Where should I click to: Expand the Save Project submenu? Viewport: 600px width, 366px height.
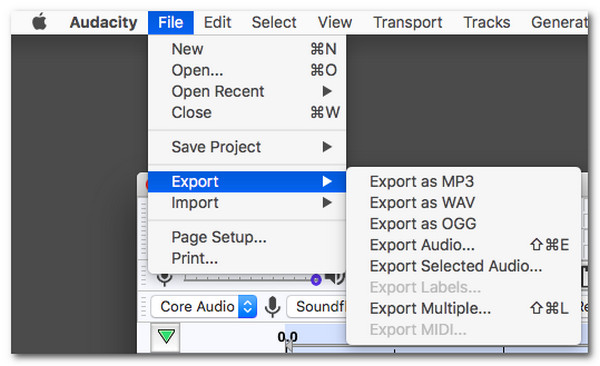(247, 147)
